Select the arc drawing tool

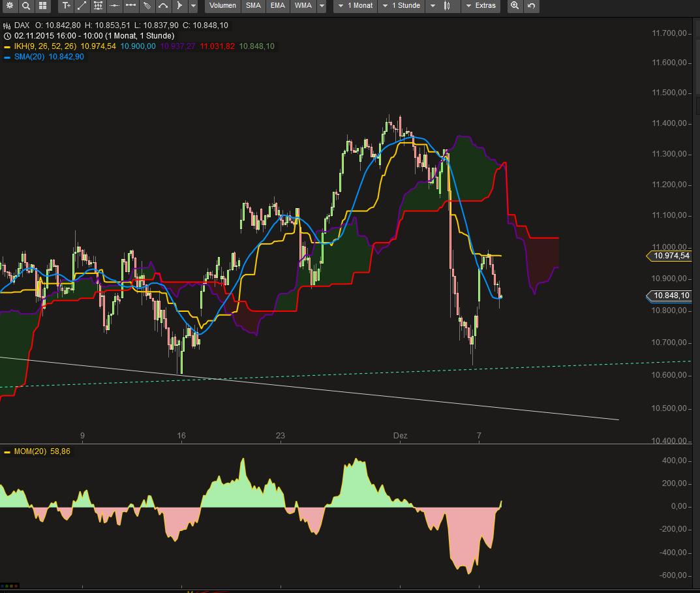162,7
